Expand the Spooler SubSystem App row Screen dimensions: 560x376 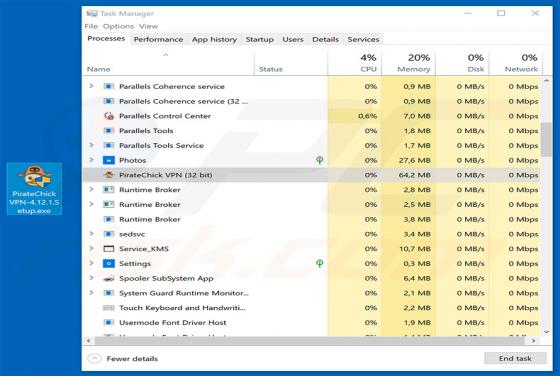coord(91,278)
